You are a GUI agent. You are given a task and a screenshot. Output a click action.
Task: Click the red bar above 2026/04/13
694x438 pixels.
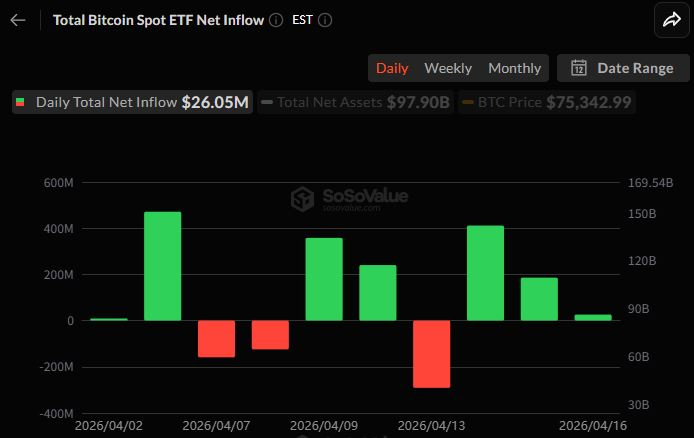pos(431,354)
